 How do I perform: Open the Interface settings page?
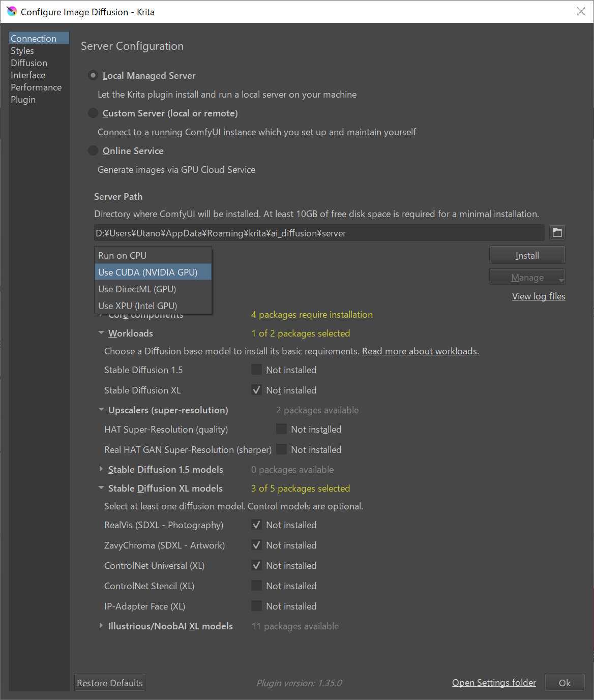[x=39, y=75]
